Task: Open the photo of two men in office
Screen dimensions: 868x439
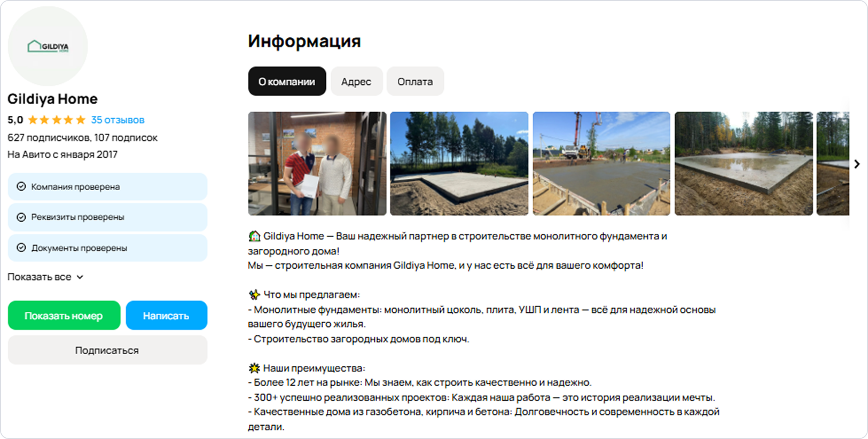Action: pos(317,164)
